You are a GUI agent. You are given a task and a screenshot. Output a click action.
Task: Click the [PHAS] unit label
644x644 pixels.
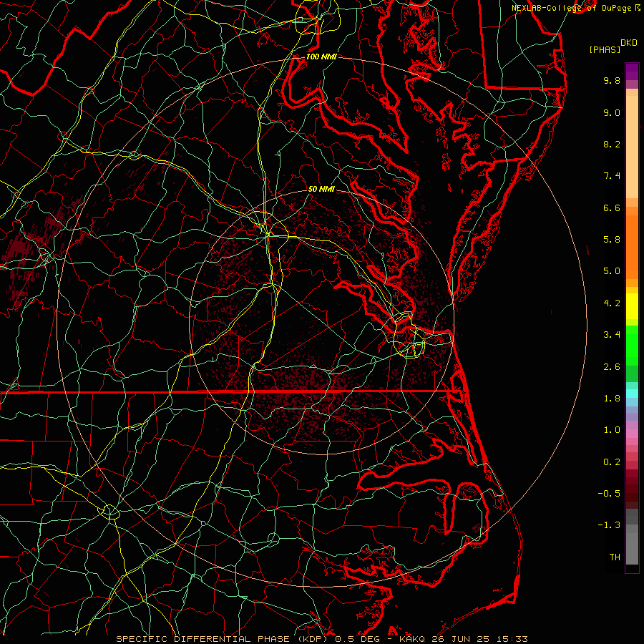coord(605,50)
